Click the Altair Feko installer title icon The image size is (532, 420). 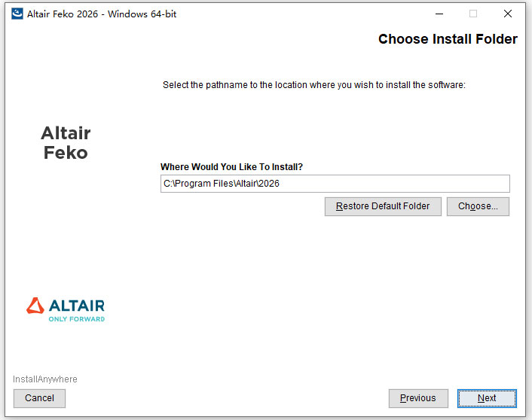pyautogui.click(x=17, y=14)
